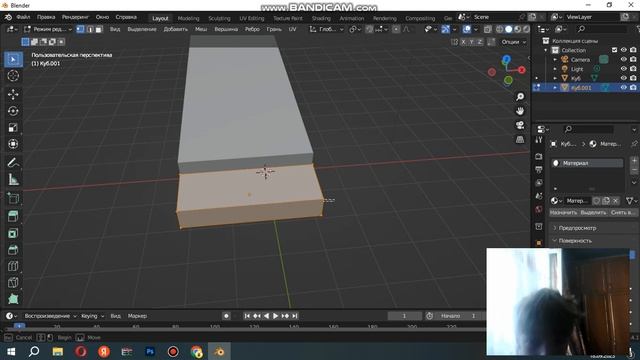Expand the Предпросмотр panel
The image size is (640, 360).
click(577, 228)
